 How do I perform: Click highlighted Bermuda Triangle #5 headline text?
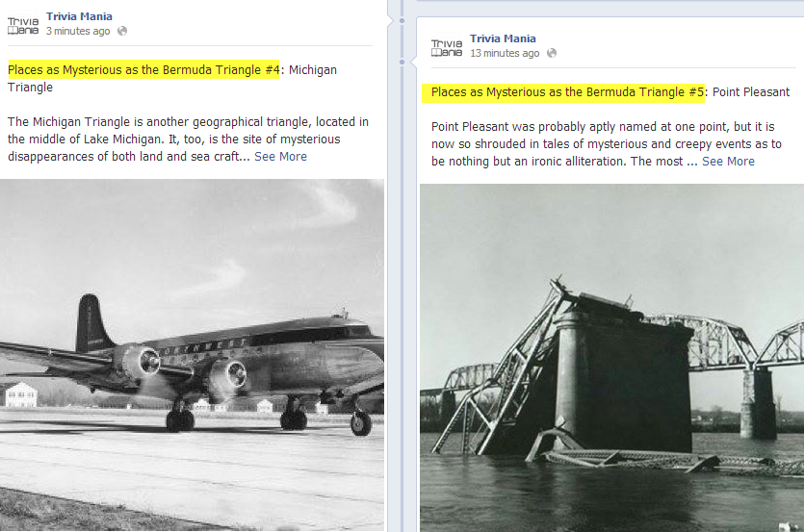563,92
